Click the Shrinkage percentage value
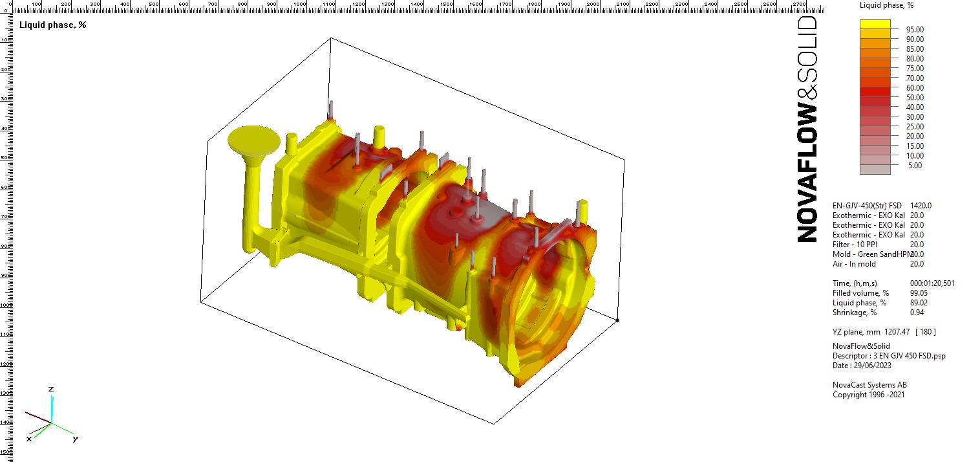 [915, 312]
